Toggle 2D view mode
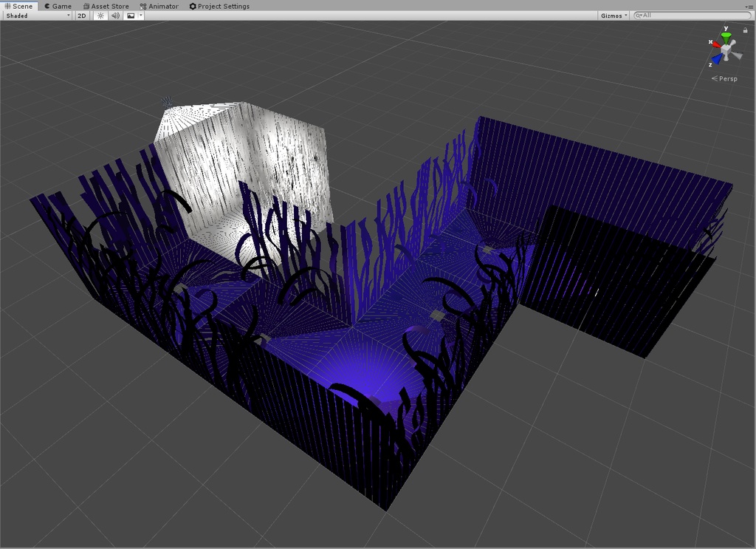This screenshot has width=756, height=549. click(x=82, y=16)
